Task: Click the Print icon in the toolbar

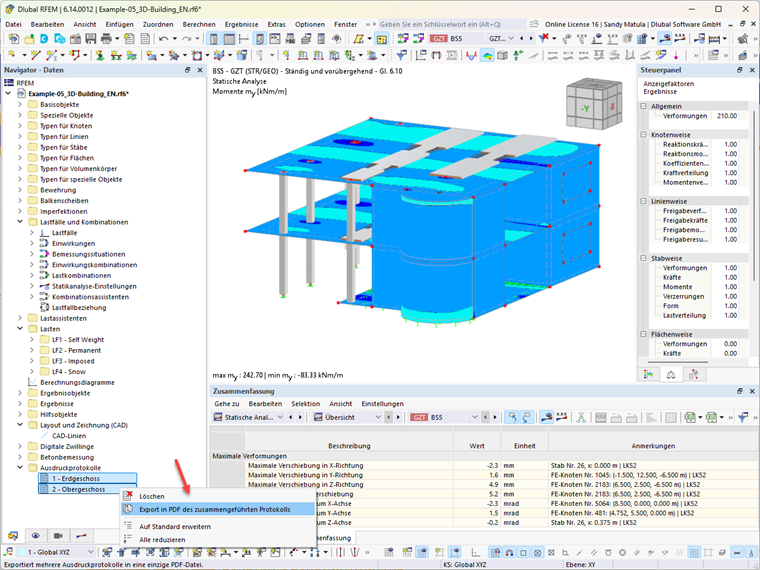Action: click(x=106, y=38)
